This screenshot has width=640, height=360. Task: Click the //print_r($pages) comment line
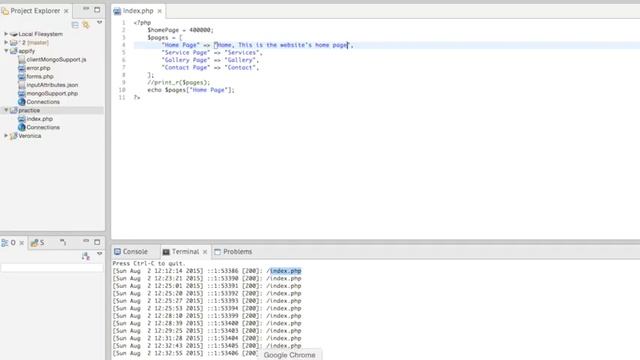pos(179,82)
